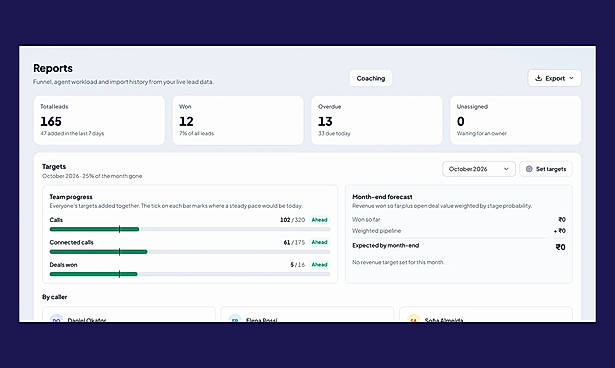Click the '33 due today' text
Image resolution: width=615 pixels, height=368 pixels.
[334, 133]
